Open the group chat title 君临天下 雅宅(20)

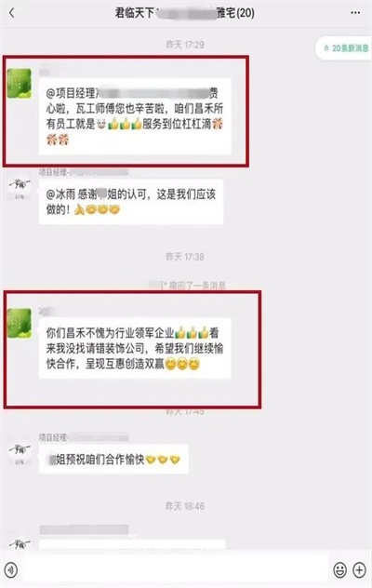point(184,14)
